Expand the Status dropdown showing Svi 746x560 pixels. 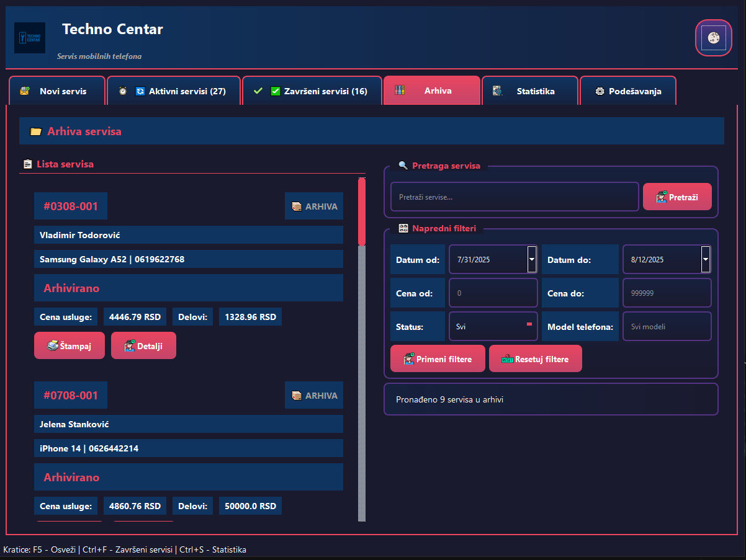[529, 324]
